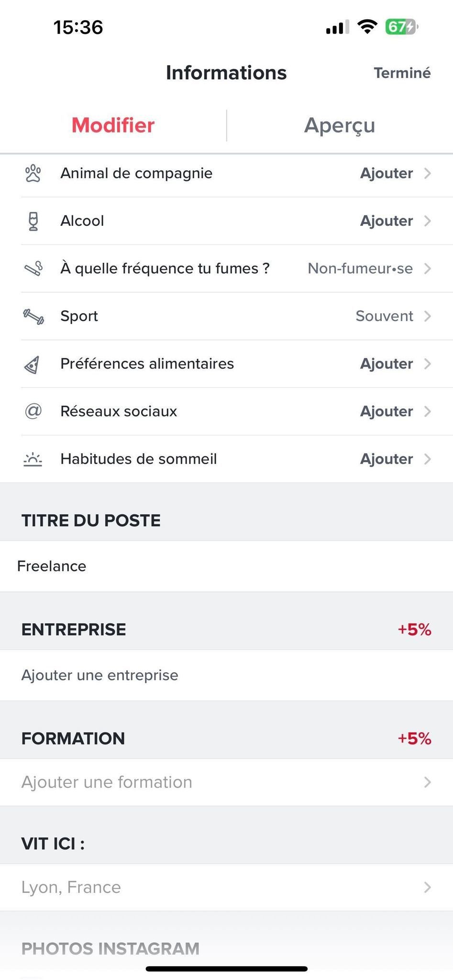Expand the Animal de compagnie chevron
Screen dimensions: 453x980
click(428, 173)
